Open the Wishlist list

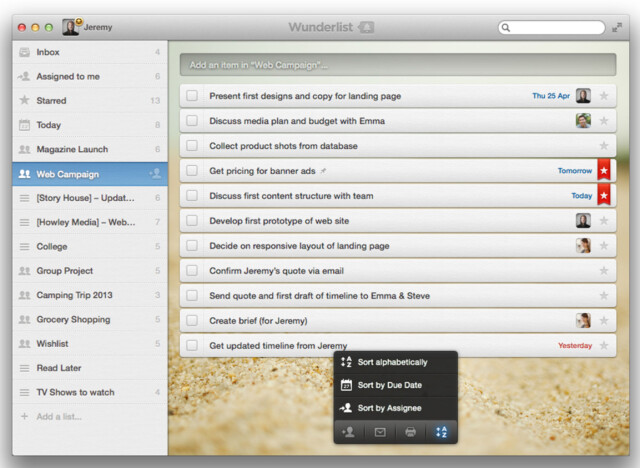[x=90, y=344]
